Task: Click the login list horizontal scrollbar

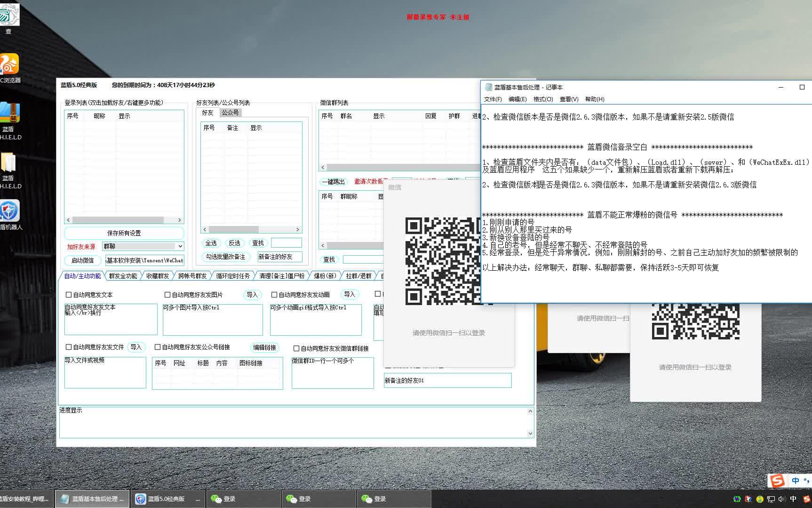Action: tap(124, 220)
